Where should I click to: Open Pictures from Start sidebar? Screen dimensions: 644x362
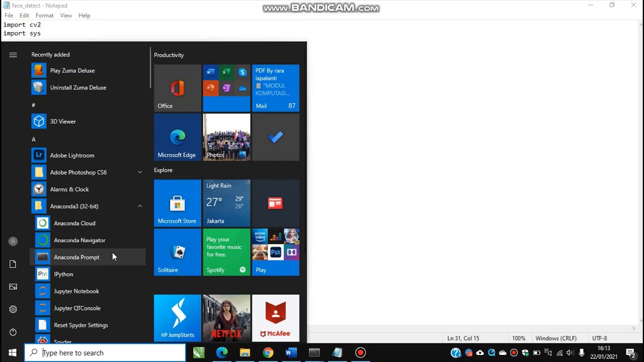point(13,287)
